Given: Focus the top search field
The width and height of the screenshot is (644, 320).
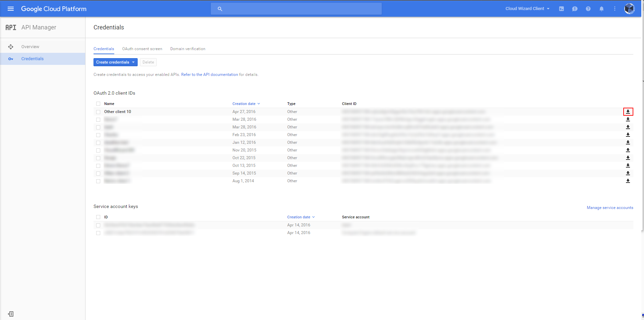Looking at the screenshot, I should tap(296, 9).
